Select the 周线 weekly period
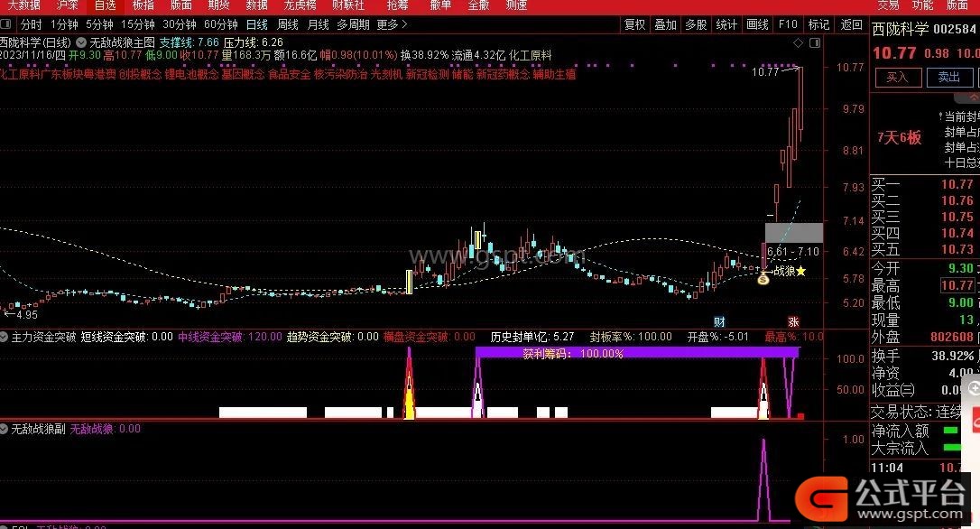 [288, 24]
